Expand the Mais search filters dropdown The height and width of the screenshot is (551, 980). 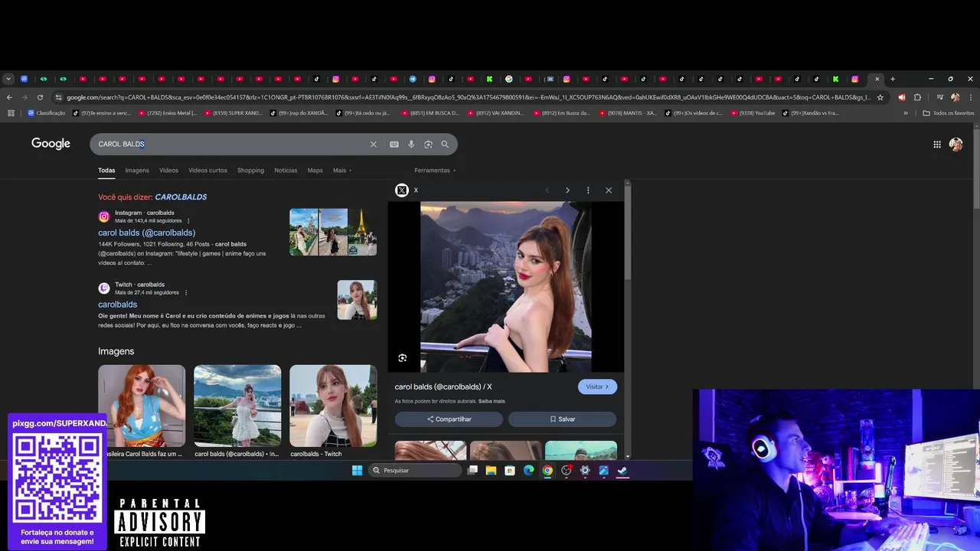(x=342, y=170)
